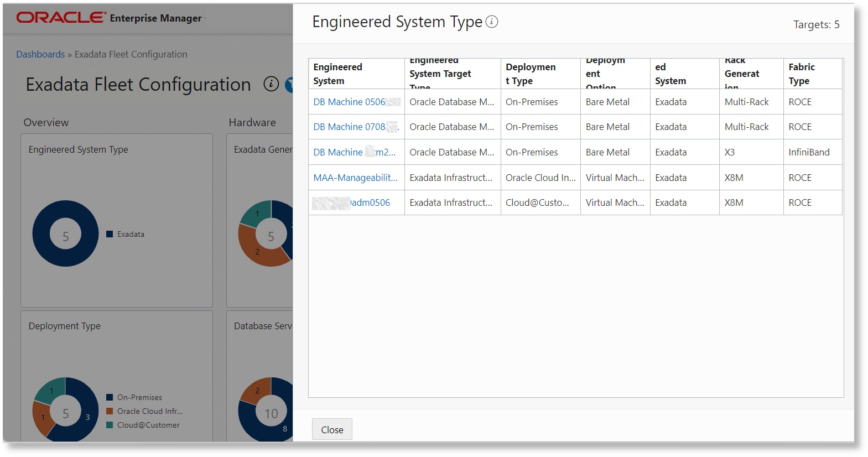Sort by the Deployment Option column header
The height and width of the screenshot is (457, 868).
(615, 74)
